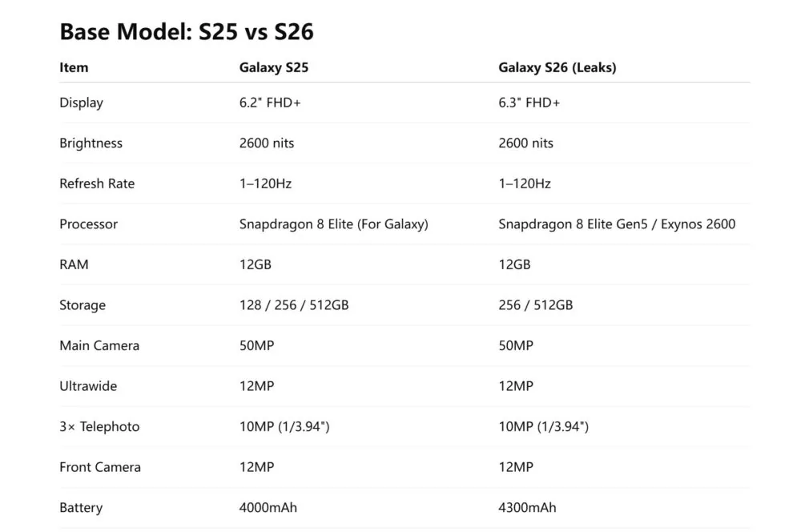Click the "Base Model: S25 vs S26" heading
801x532 pixels.
[187, 31]
